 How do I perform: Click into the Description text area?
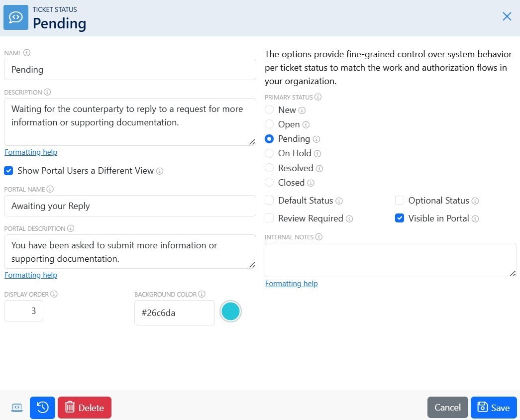pos(130,122)
